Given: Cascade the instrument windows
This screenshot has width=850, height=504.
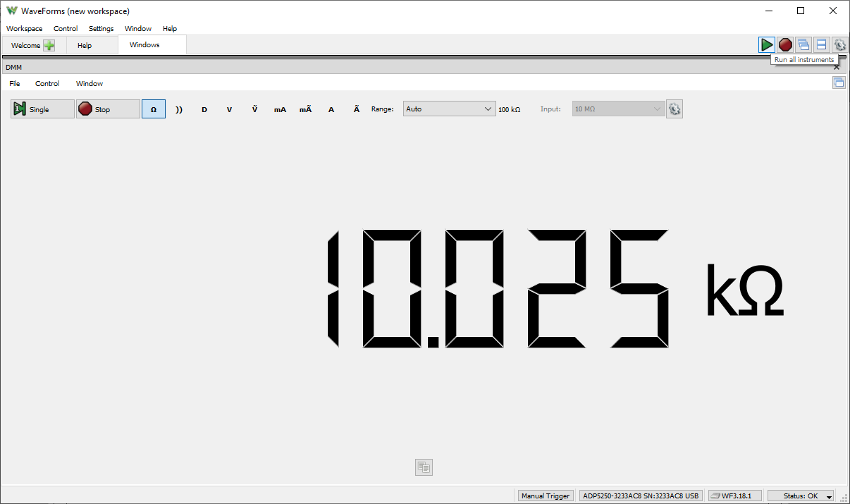Looking at the screenshot, I should (803, 45).
